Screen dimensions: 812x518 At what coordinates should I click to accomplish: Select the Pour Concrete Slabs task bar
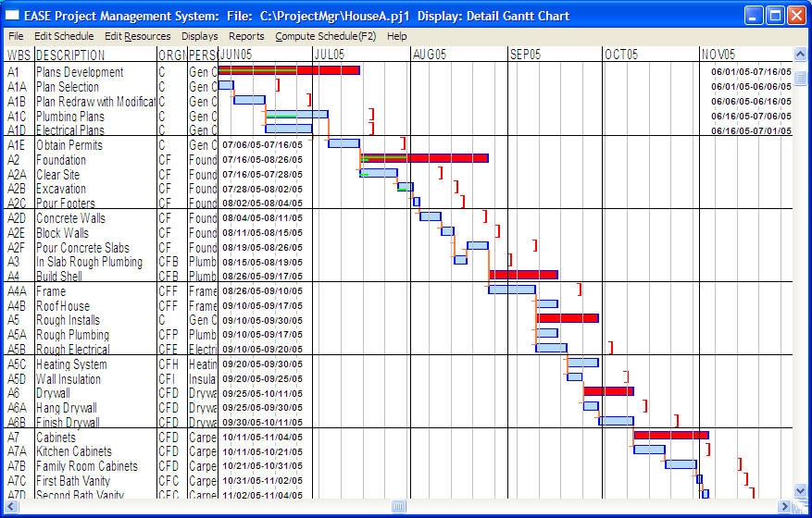tap(478, 246)
